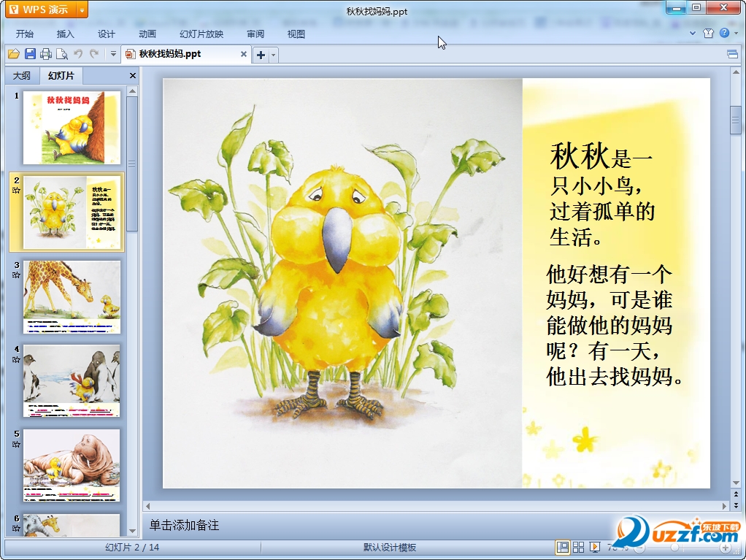
Task: Click the window restore icon at tab bar right
Action: click(x=732, y=54)
